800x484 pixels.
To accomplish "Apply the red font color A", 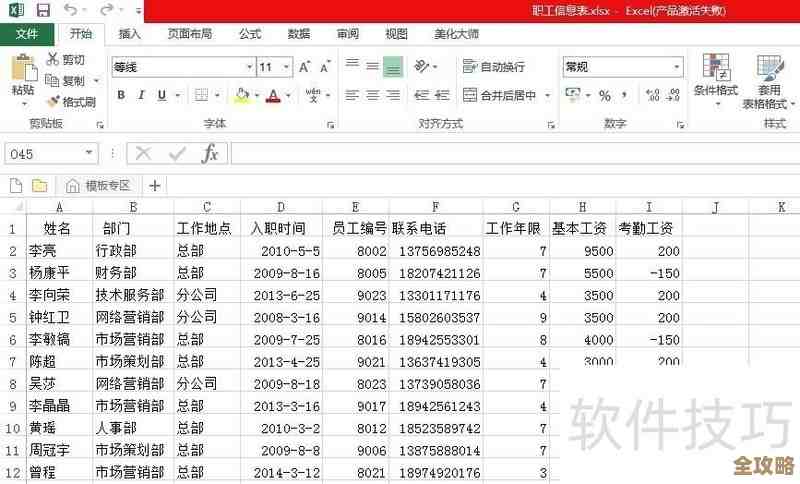I will (x=273, y=95).
